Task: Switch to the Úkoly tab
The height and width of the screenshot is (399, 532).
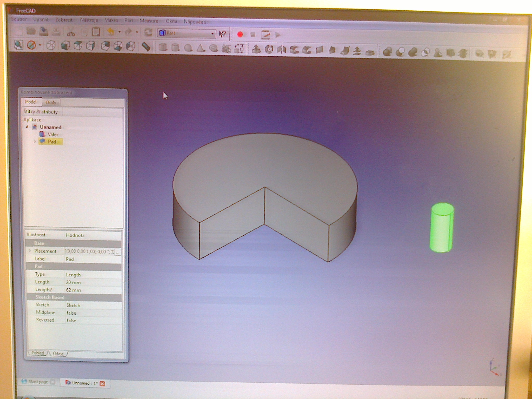Action: click(x=51, y=102)
